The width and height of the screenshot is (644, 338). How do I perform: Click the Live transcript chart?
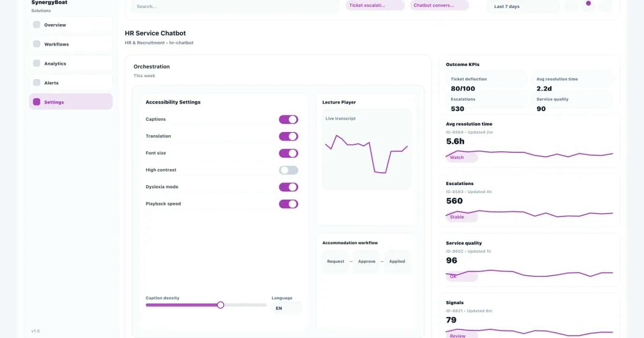pyautogui.click(x=367, y=149)
